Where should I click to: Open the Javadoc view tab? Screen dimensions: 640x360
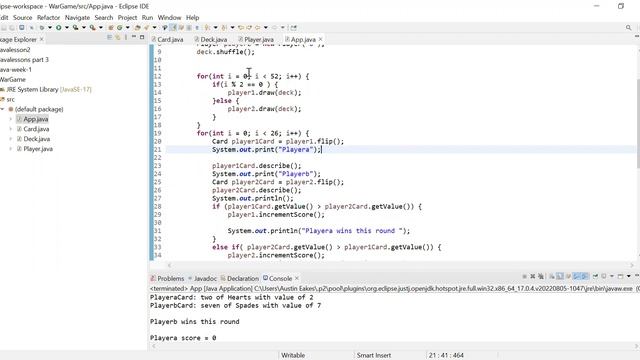click(202, 278)
